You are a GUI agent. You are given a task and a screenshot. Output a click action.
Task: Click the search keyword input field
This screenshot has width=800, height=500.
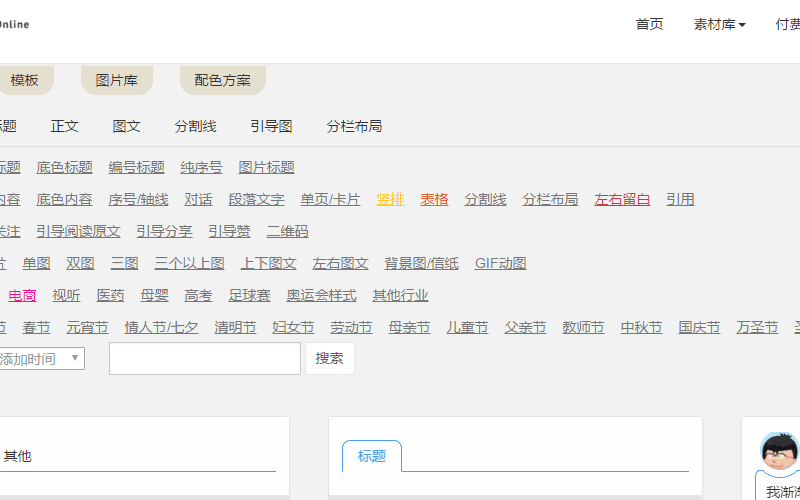click(204, 359)
